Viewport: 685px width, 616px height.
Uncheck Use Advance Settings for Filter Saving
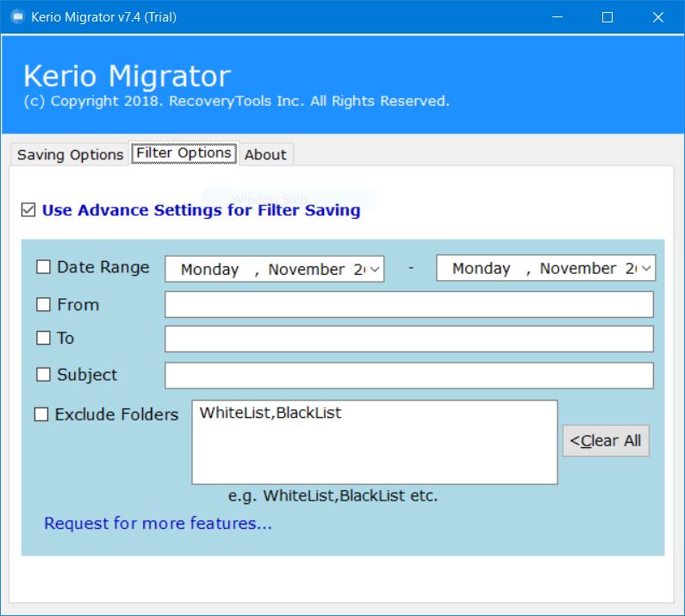pos(28,209)
